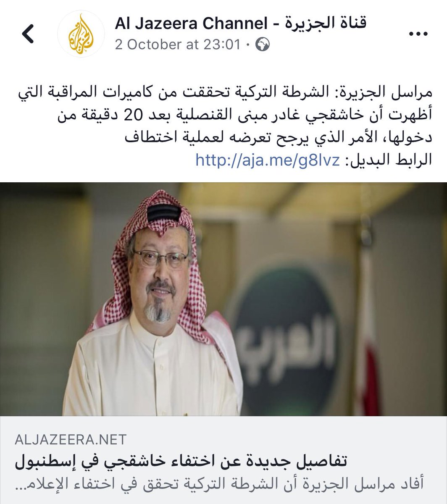Follow the http://aja.me/g8lvz alternate link
The width and height of the screenshot is (447, 504).
coord(267,160)
